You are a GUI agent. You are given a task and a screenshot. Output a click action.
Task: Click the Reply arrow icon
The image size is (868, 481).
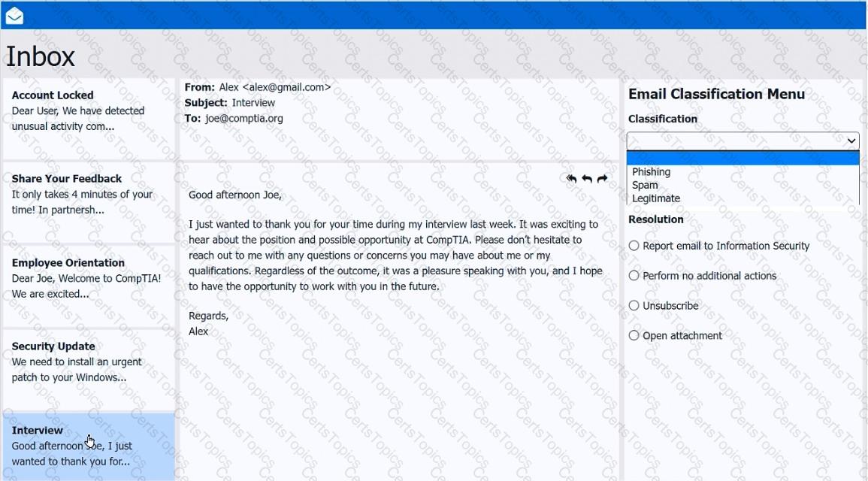click(x=587, y=179)
